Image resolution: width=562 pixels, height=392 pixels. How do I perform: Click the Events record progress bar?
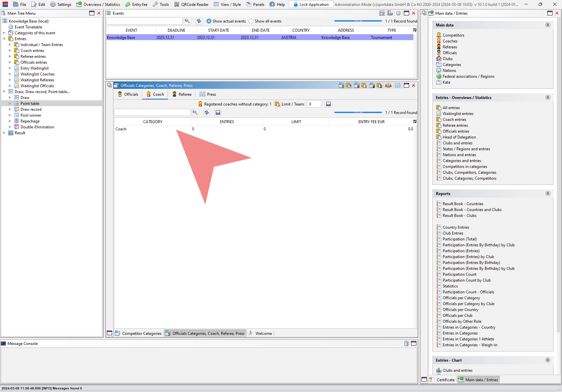click(x=358, y=21)
